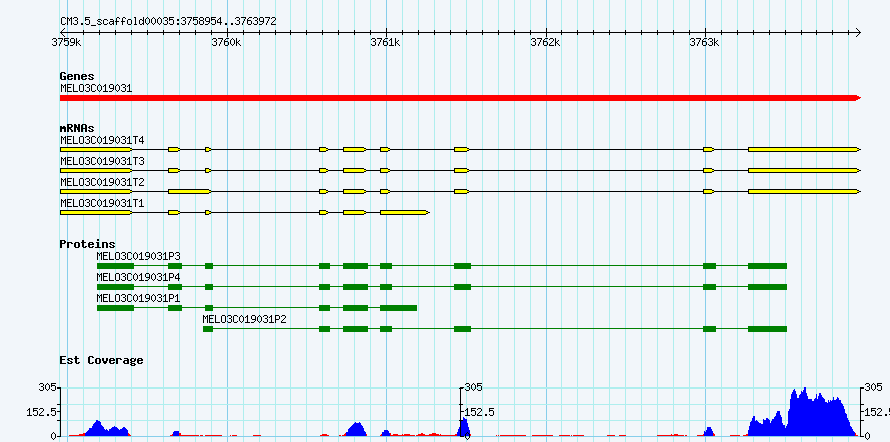Click the 3761k ruler label
Screen dimensions: 890x442
point(386,43)
